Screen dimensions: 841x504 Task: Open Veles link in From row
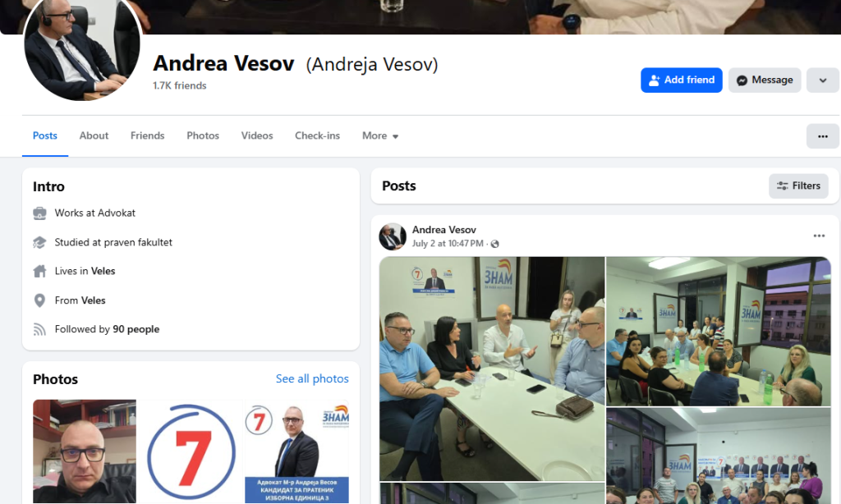coord(94,300)
